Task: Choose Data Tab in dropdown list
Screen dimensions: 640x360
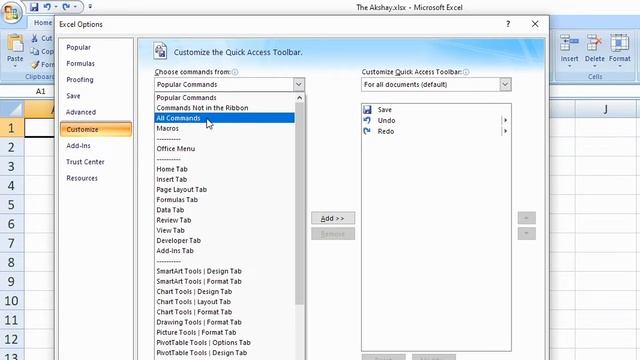Action: (224, 210)
